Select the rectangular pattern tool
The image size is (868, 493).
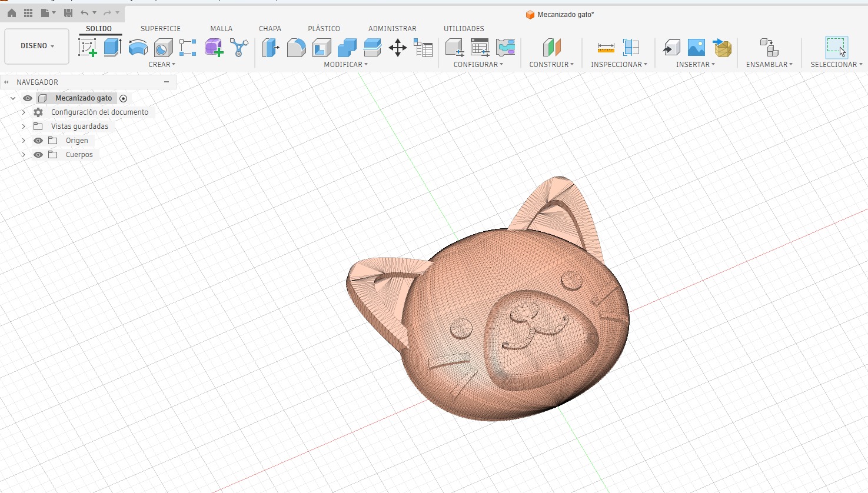point(188,48)
